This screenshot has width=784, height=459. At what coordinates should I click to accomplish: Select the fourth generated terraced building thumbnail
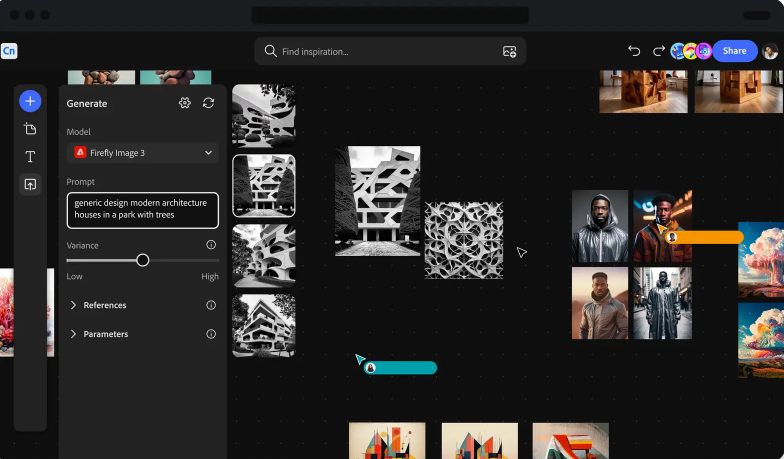point(264,326)
